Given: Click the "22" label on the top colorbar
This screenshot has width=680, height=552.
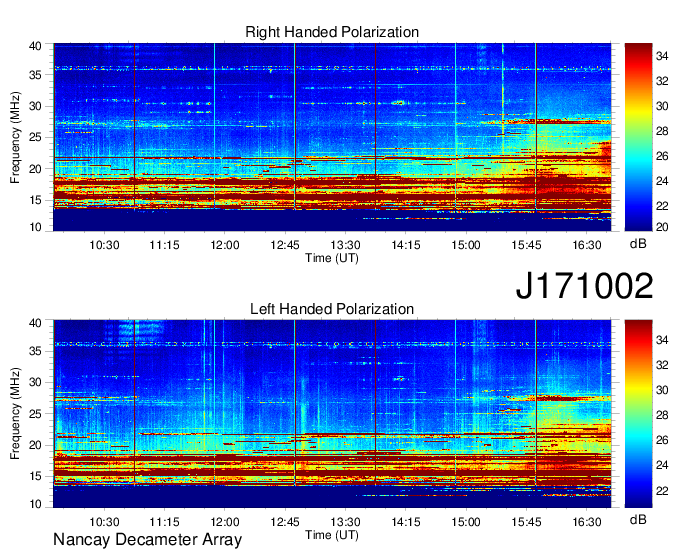Looking at the screenshot, I should (x=662, y=206).
